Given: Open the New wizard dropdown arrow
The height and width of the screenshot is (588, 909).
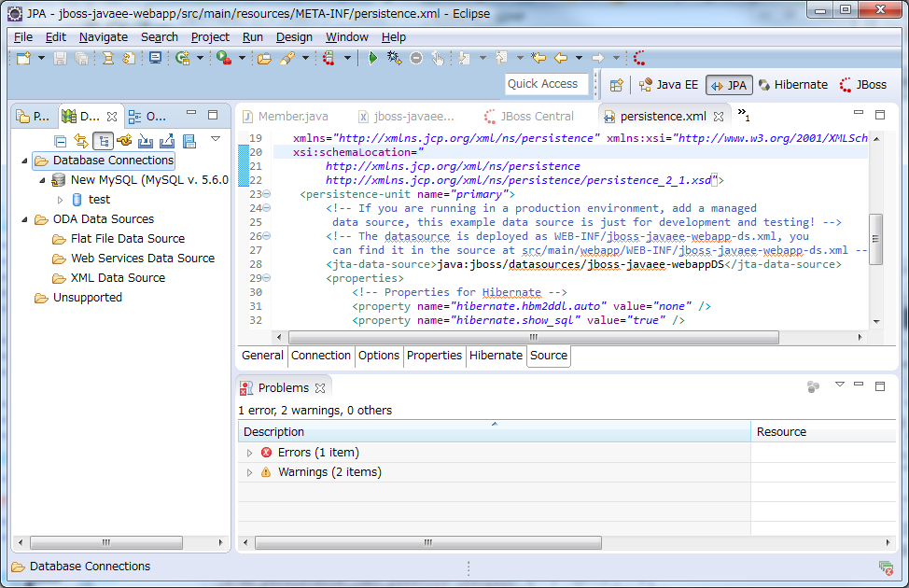Looking at the screenshot, I should pos(41,58).
